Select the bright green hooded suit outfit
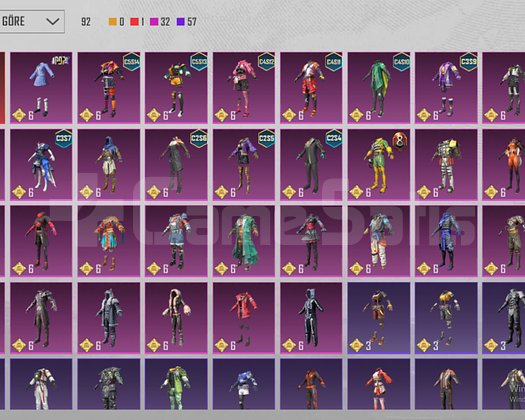 tap(176, 384)
